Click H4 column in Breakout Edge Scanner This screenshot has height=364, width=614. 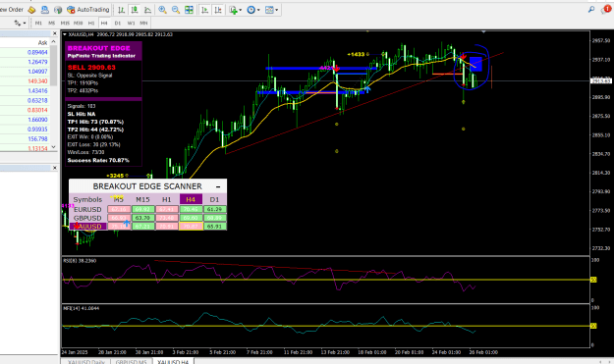pyautogui.click(x=191, y=199)
